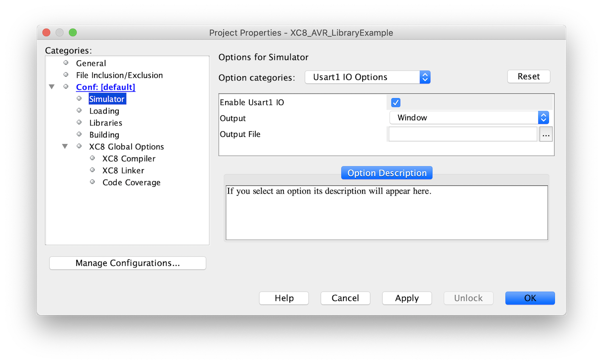Image resolution: width=603 pixels, height=364 pixels.
Task: Click into the Output File text field
Action: [463, 134]
